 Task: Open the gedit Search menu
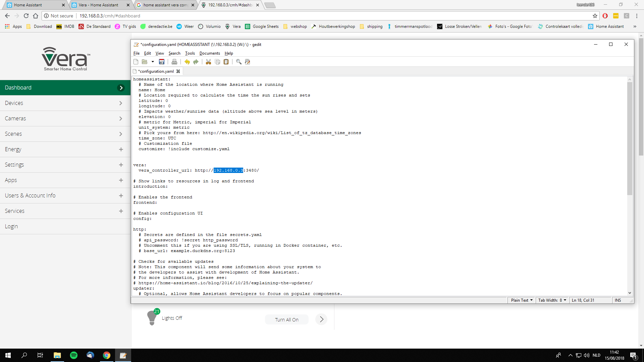(x=174, y=53)
